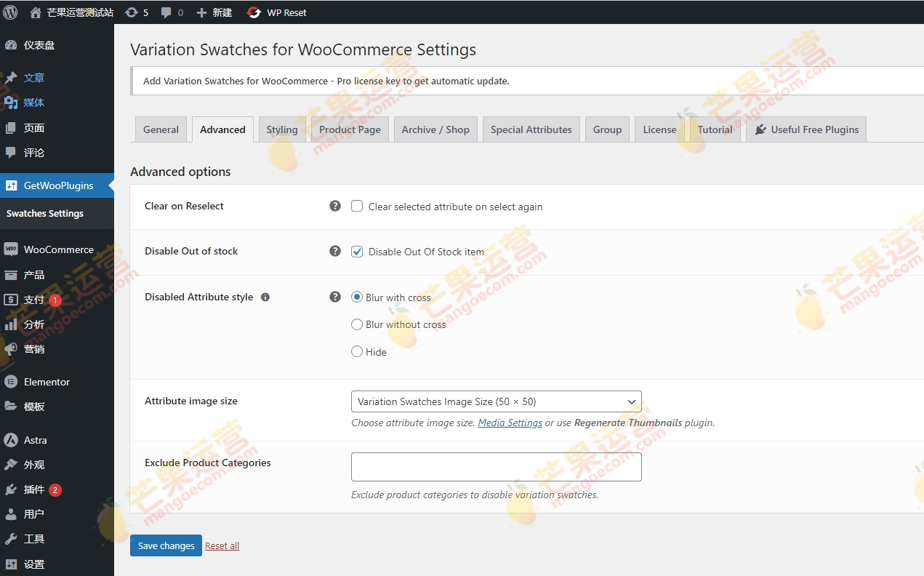
Task: Choose Blur without cross style
Action: [x=357, y=324]
